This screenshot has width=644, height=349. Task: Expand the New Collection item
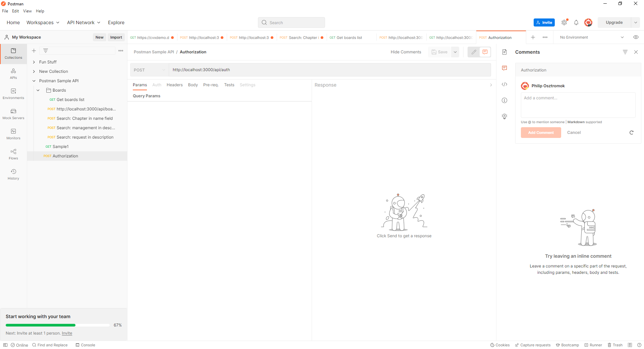(x=34, y=71)
